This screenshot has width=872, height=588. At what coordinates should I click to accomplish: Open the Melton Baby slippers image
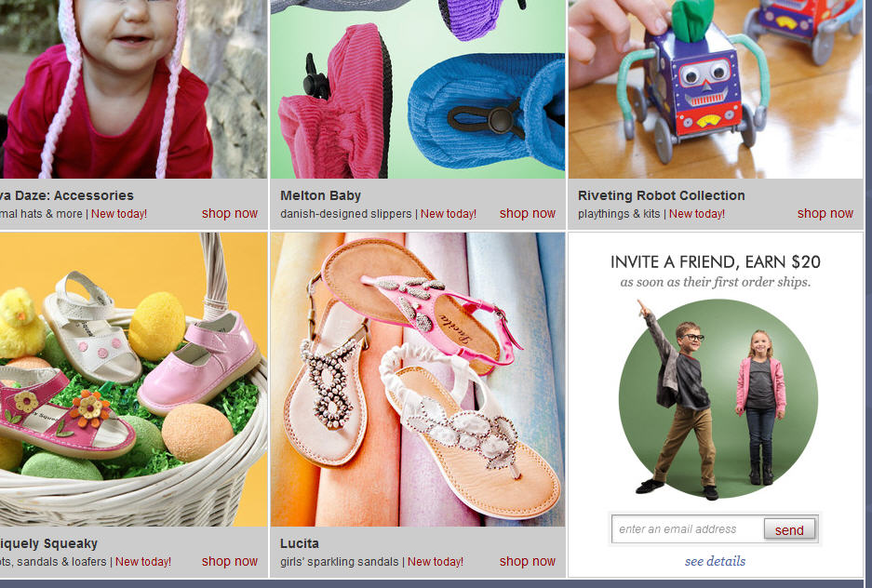click(x=418, y=89)
